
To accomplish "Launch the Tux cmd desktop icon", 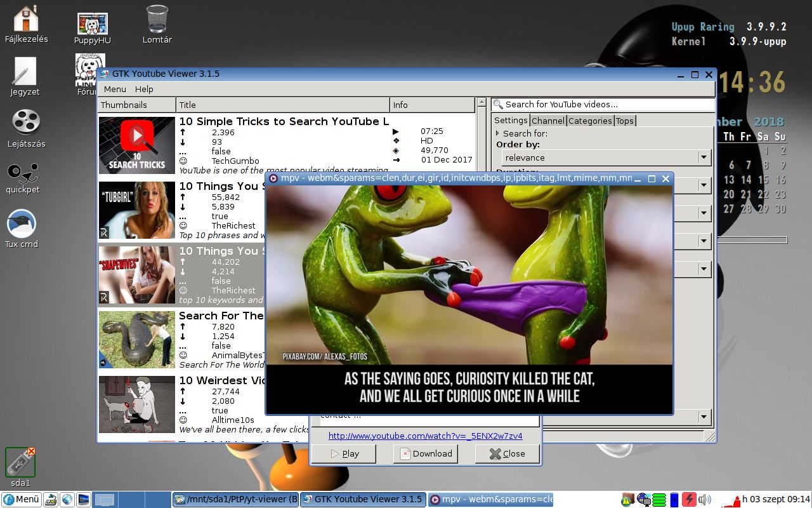I will (22, 224).
